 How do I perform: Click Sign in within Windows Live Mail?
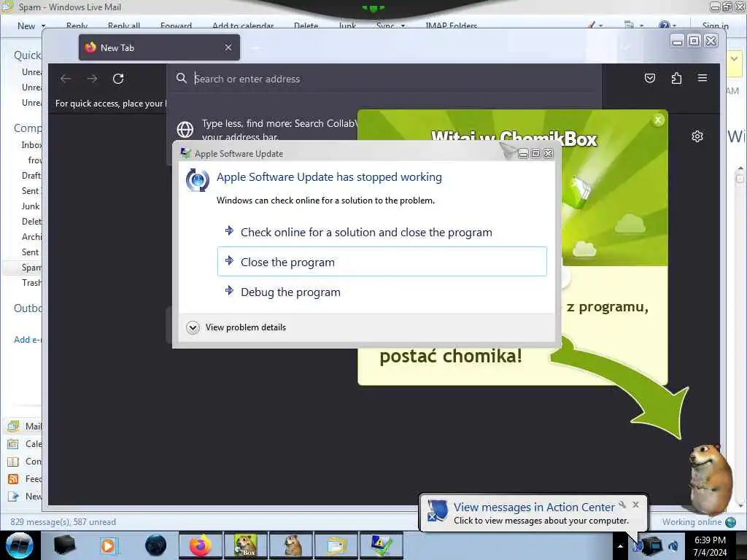click(x=715, y=26)
